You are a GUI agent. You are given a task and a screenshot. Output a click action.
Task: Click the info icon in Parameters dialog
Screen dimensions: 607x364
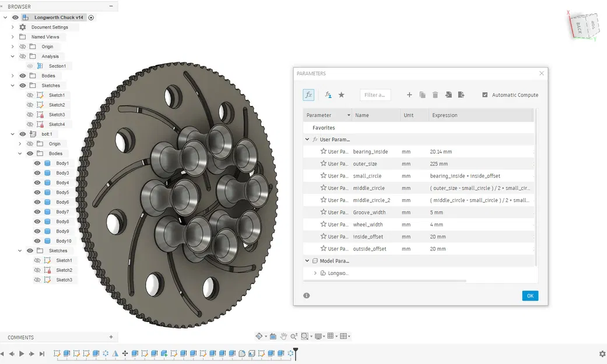coord(307,295)
